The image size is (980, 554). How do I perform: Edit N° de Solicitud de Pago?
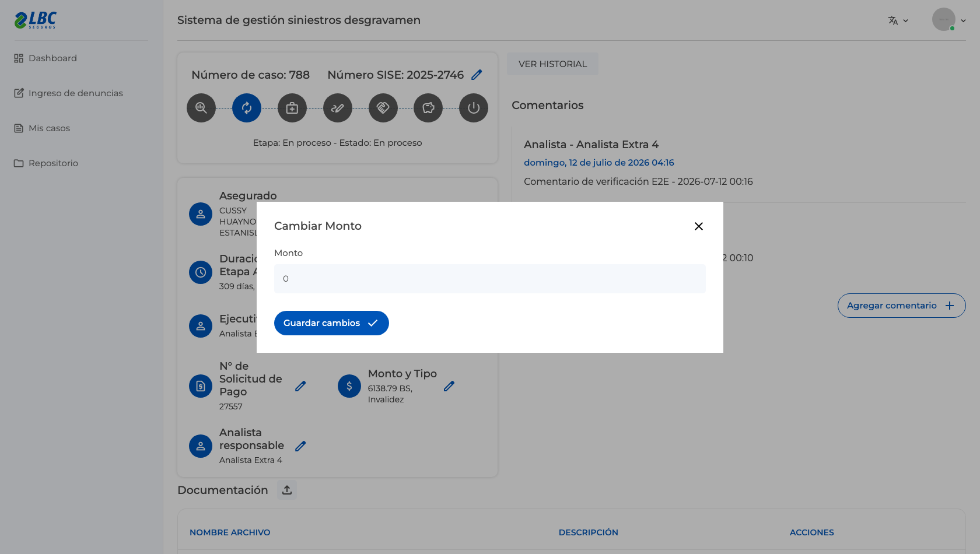[300, 386]
